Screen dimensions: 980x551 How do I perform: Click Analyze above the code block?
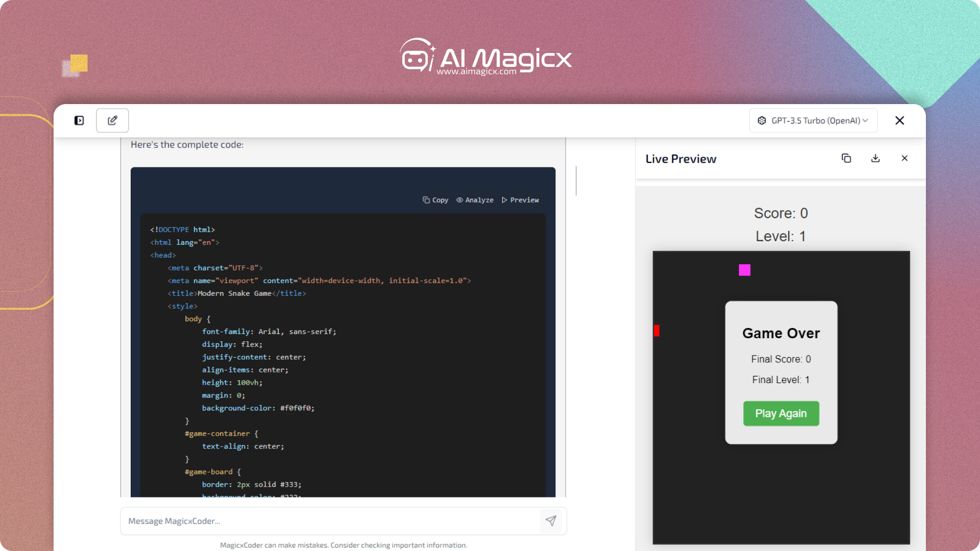[x=475, y=200]
